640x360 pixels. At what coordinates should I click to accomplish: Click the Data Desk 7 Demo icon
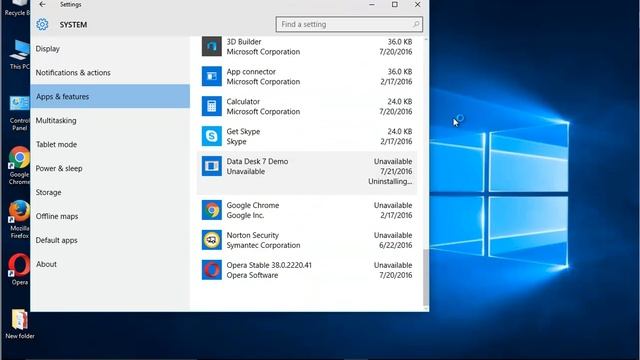click(x=211, y=166)
